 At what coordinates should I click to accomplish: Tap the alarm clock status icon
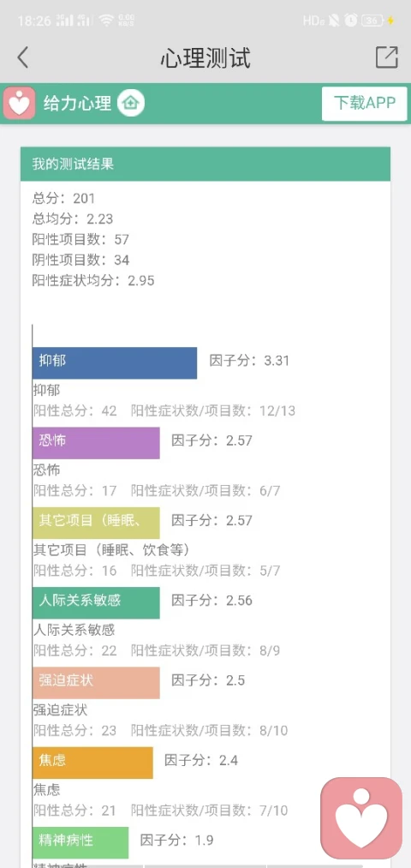coord(351,21)
